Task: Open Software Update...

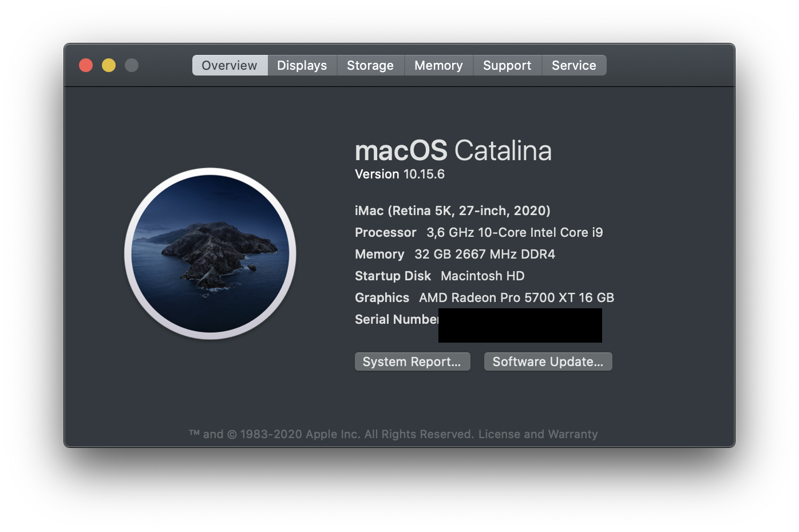Action: pos(548,362)
